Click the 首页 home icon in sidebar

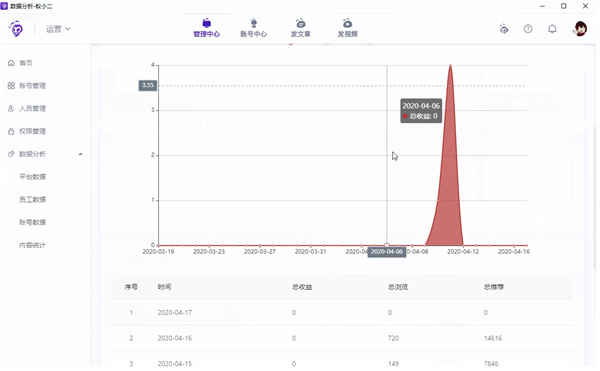pyautogui.click(x=11, y=63)
